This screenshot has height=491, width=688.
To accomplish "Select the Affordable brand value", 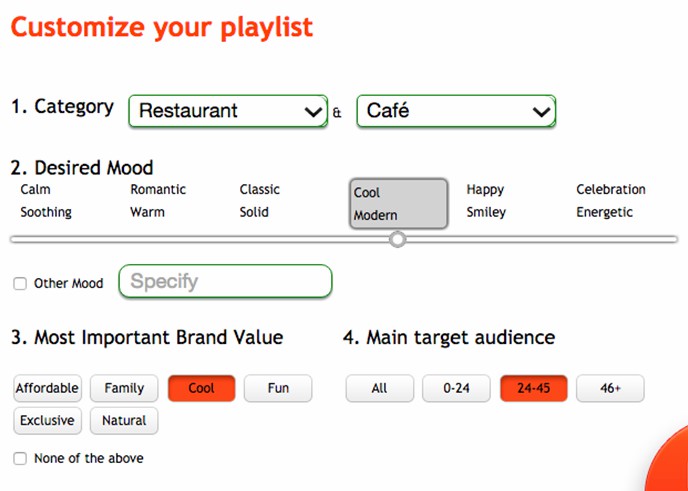I will pyautogui.click(x=47, y=388).
